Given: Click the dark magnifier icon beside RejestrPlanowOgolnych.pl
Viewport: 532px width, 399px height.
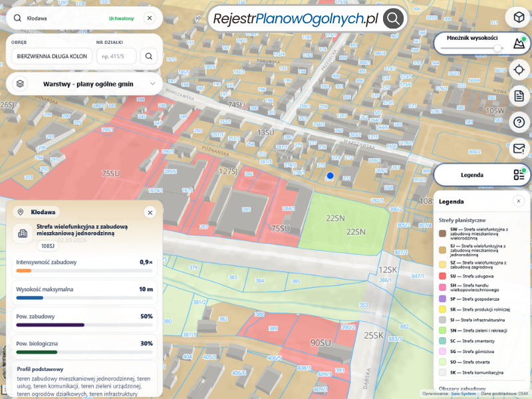Looking at the screenshot, I should (x=393, y=19).
